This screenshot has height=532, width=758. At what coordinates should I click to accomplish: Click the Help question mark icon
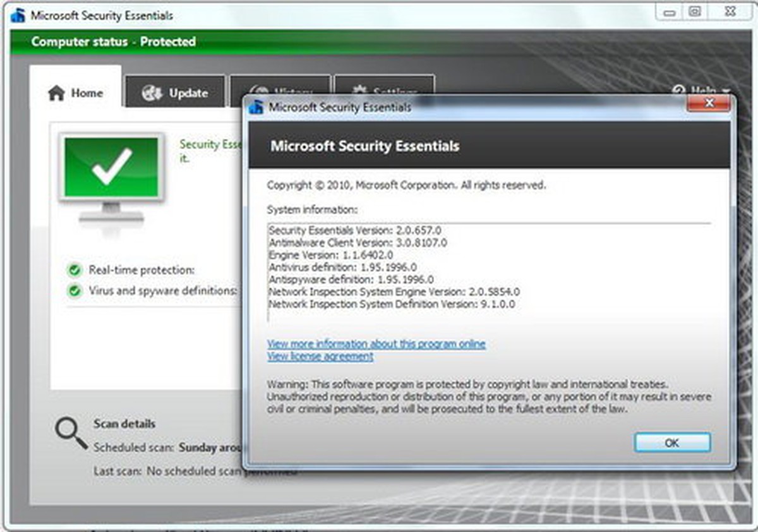click(678, 90)
